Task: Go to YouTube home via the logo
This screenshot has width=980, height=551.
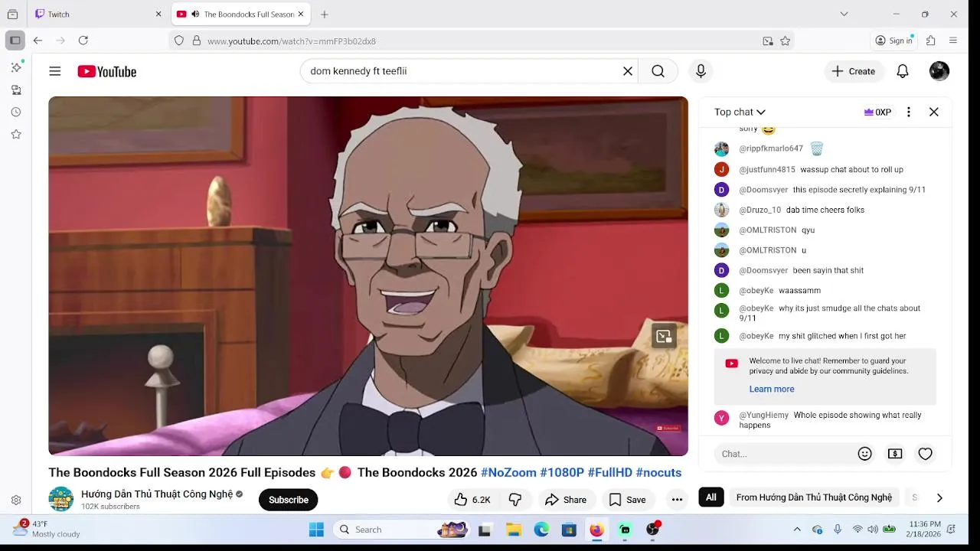Action: click(107, 71)
